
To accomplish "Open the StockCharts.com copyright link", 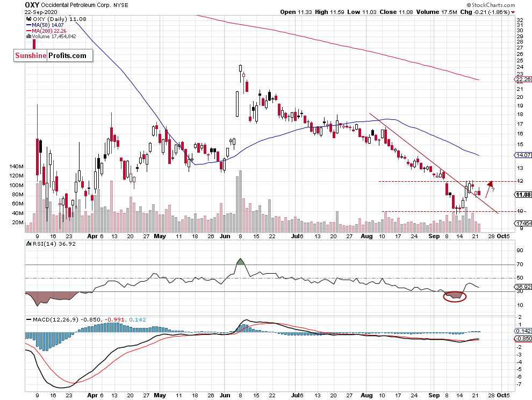I will [x=490, y=5].
